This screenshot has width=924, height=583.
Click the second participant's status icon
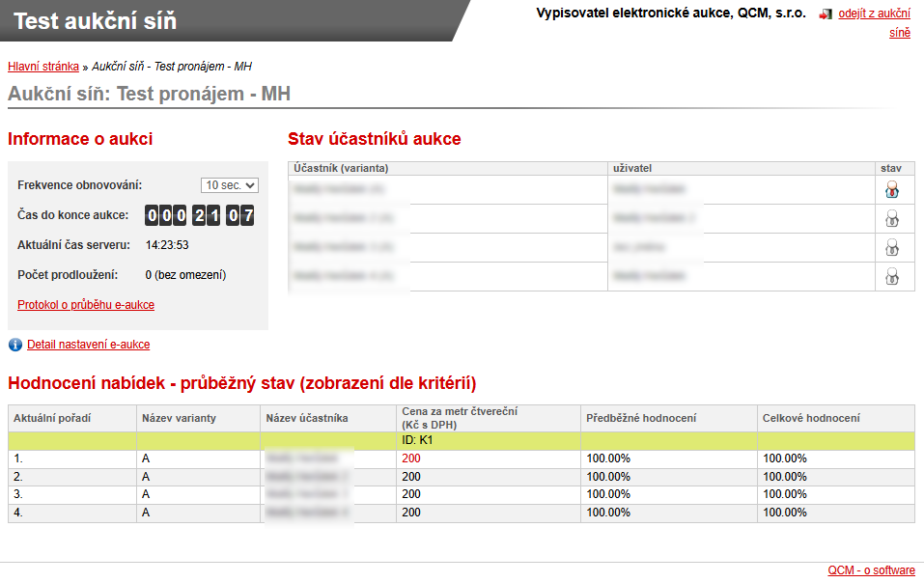click(x=892, y=219)
